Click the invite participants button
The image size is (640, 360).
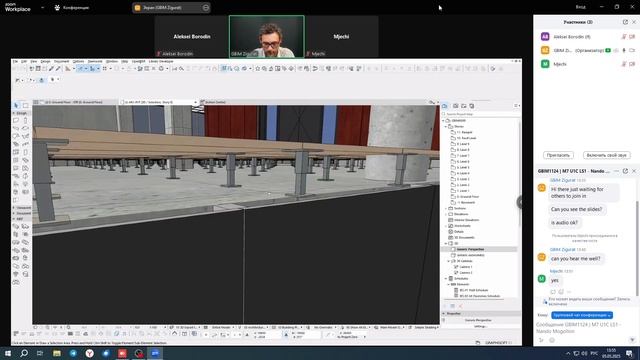coord(558,155)
